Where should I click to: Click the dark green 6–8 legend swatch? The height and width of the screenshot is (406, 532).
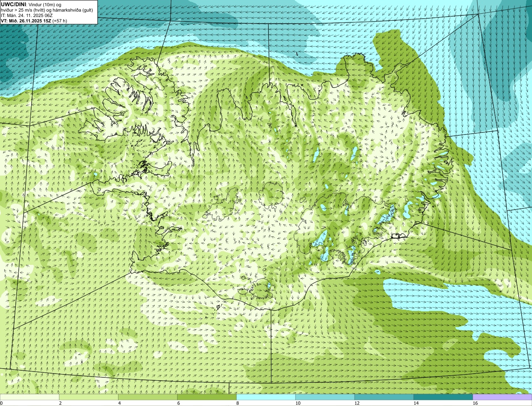(207, 397)
